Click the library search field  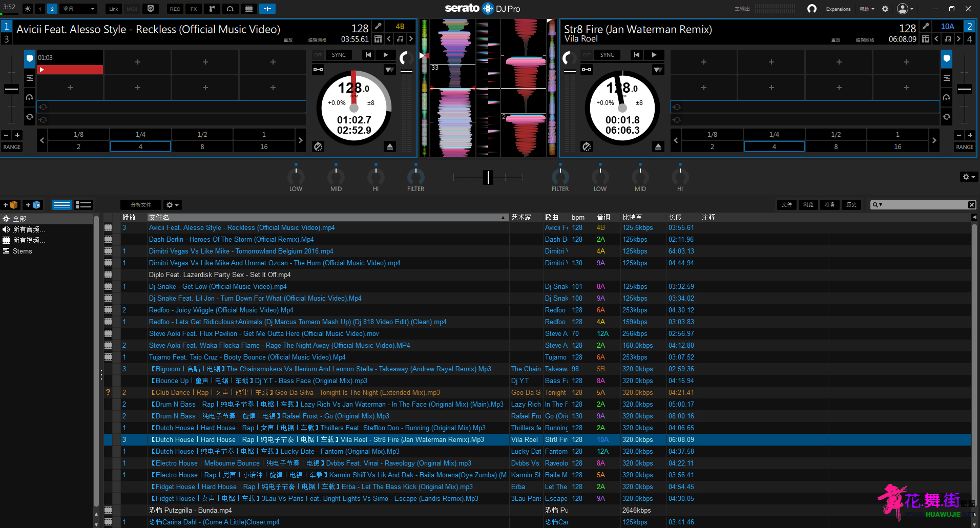pyautogui.click(x=923, y=205)
